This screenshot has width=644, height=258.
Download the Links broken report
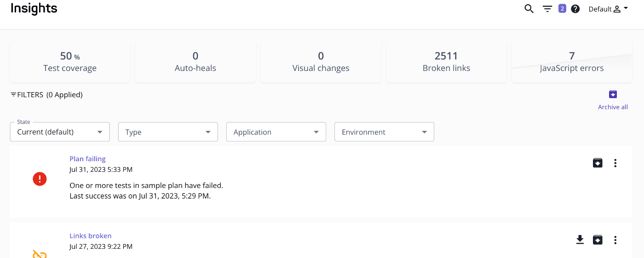(x=580, y=240)
